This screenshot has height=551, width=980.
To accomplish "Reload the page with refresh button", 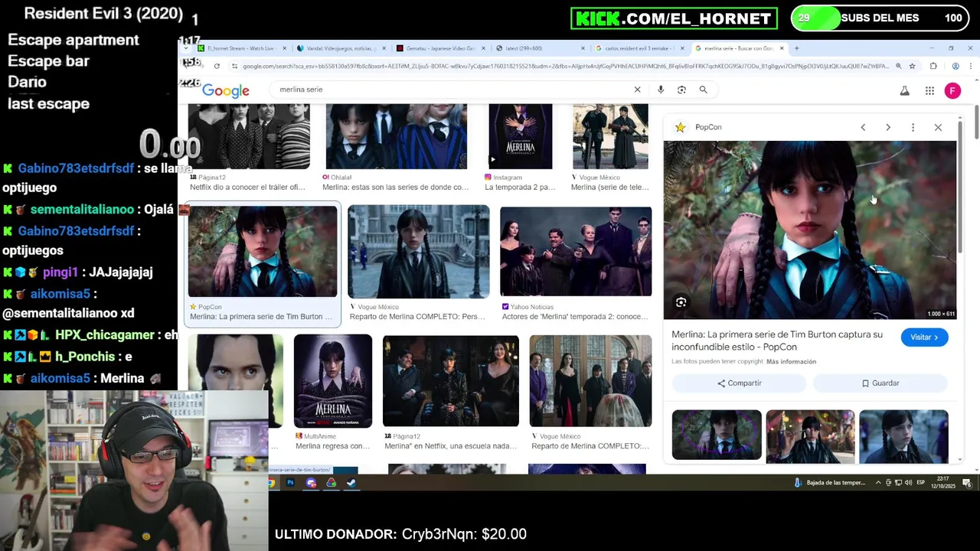I will tap(217, 66).
